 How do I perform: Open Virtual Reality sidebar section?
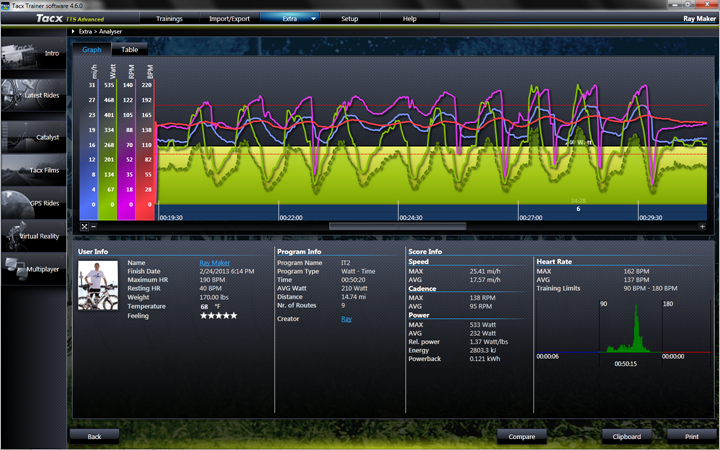[x=34, y=236]
